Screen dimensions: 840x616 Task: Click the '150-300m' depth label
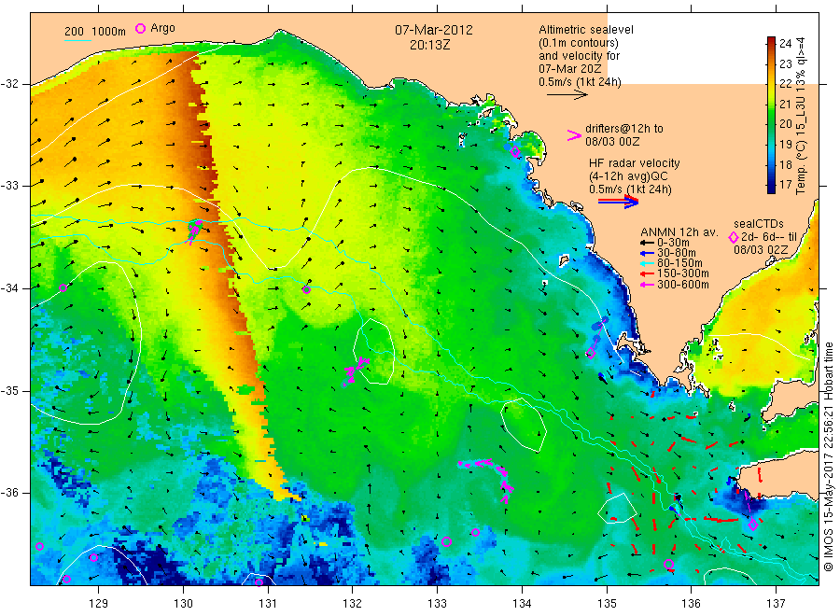[683, 273]
